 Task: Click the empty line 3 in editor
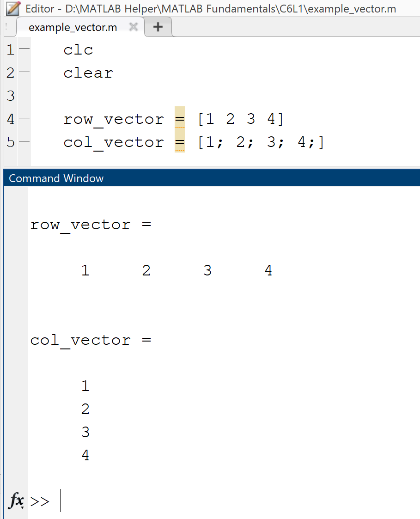click(x=139, y=96)
